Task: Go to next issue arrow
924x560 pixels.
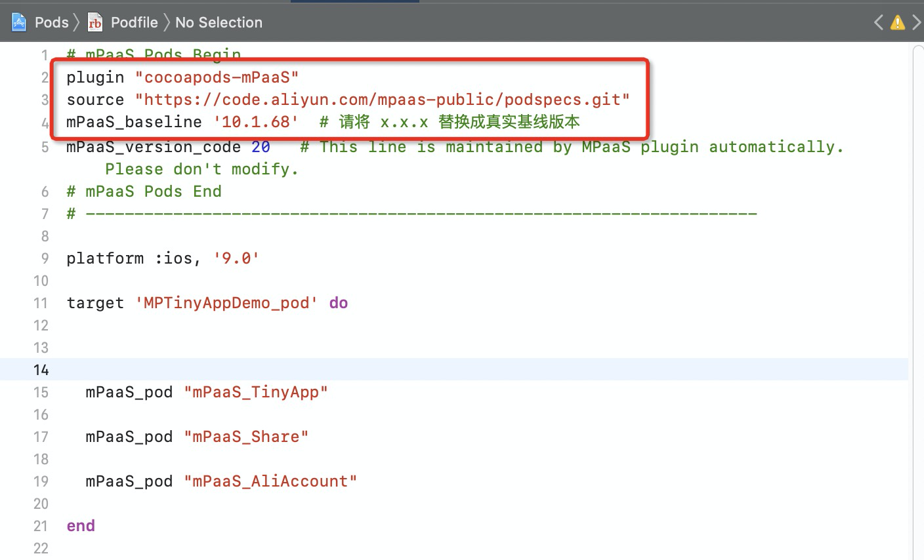Action: [916, 22]
